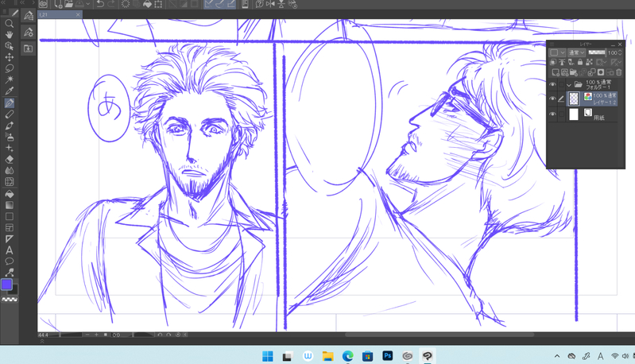The image size is (635, 364).
Task: Click the purple main color swatch
Action: tap(6, 285)
